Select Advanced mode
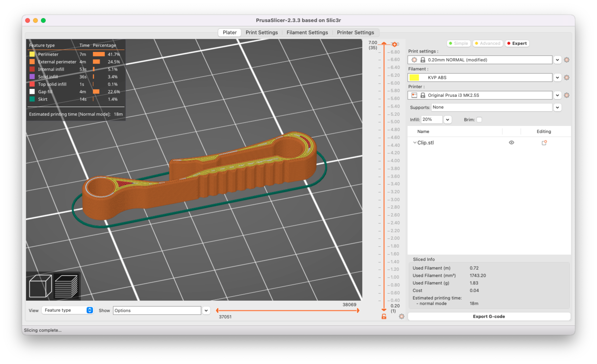Screen dimensions: 597x364 point(488,43)
